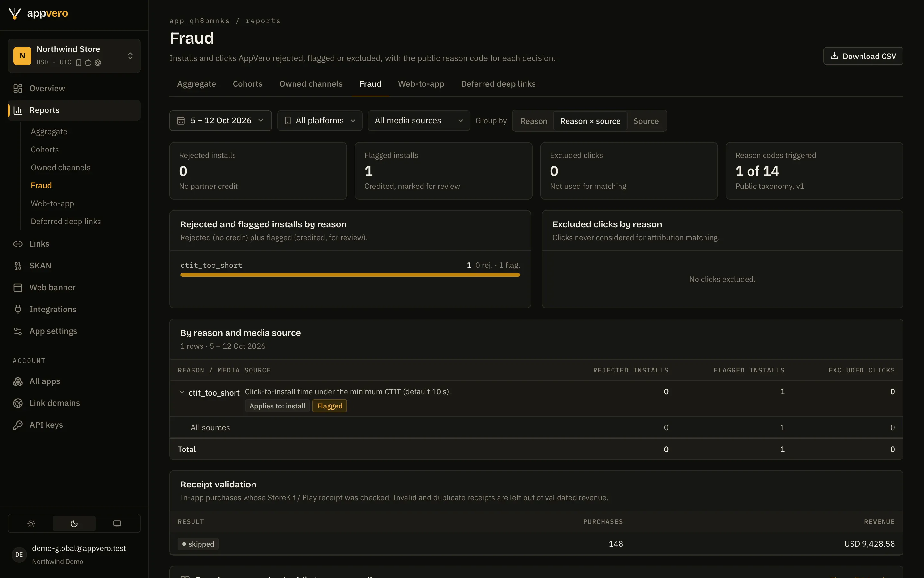Open the Web-to-app tab
Screen dimensions: 924x578
[x=421, y=84]
